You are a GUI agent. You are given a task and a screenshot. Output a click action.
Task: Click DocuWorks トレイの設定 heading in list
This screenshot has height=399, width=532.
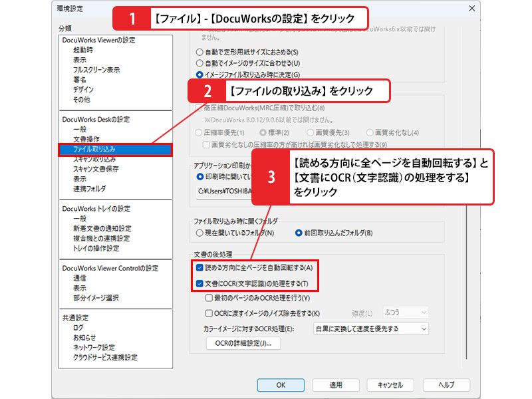96,209
